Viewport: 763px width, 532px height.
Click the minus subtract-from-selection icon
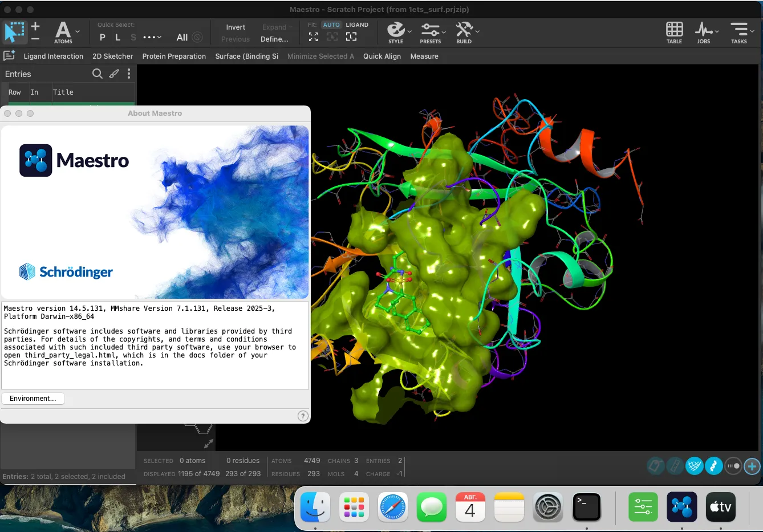pos(35,39)
